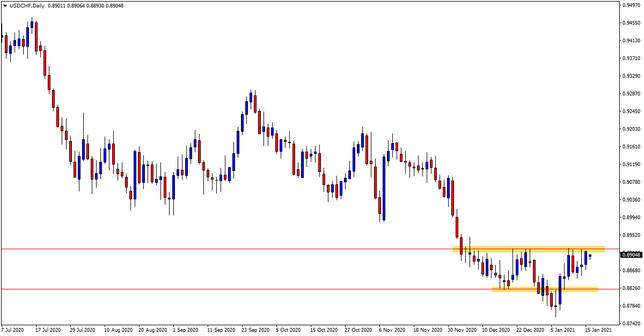Click the 7 Jul 2020 date label
The height and width of the screenshot is (336, 644).
click(x=13, y=331)
